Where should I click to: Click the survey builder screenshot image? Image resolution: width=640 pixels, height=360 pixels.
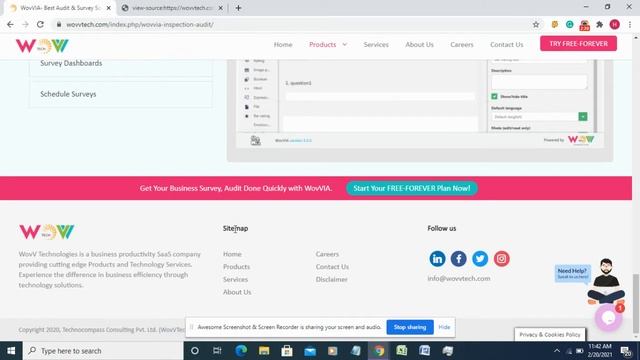(x=420, y=110)
